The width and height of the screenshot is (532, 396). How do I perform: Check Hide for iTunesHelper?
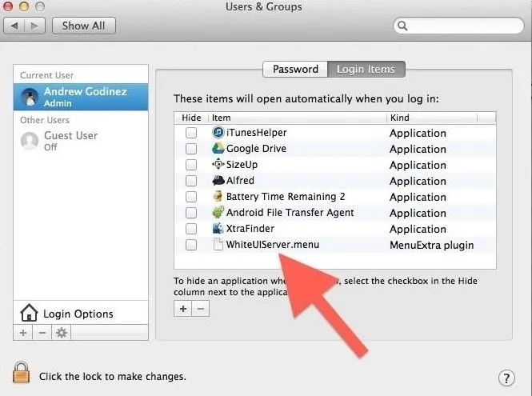[191, 132]
